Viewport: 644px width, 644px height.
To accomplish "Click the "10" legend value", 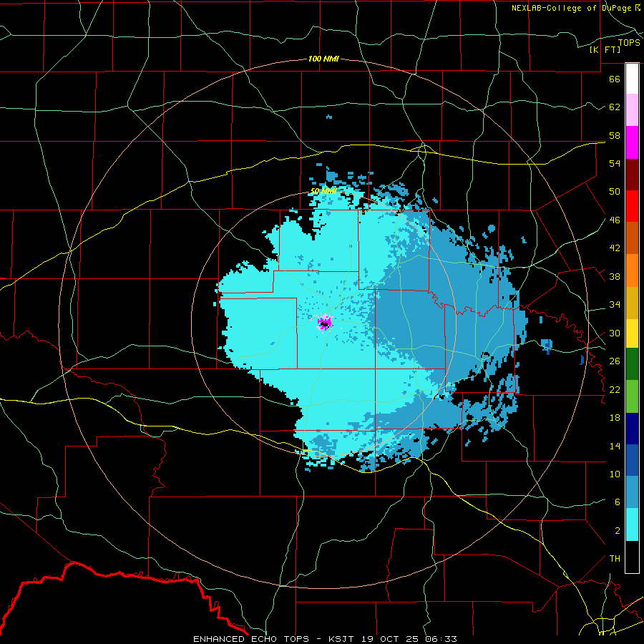I will tap(615, 474).
